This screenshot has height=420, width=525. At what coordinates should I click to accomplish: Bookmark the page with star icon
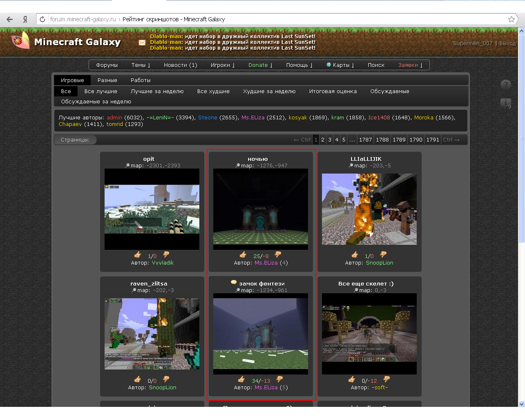[x=511, y=19]
